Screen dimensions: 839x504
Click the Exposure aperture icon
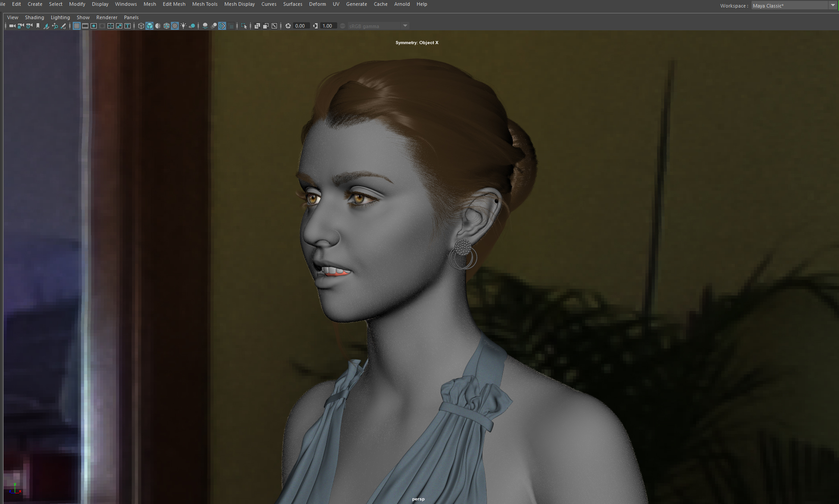pos(288,26)
